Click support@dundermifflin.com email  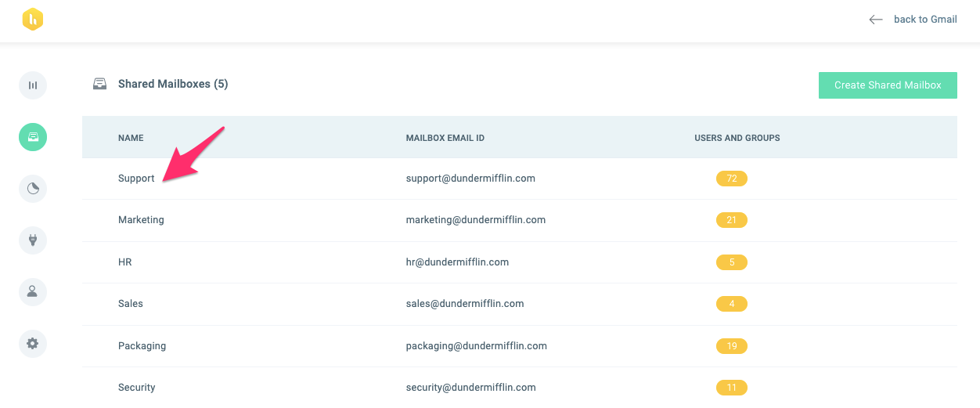[470, 179]
